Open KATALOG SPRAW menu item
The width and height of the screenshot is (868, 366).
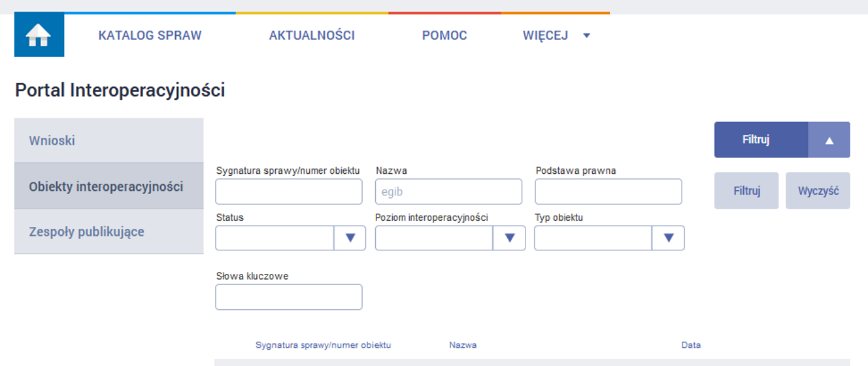click(x=150, y=35)
